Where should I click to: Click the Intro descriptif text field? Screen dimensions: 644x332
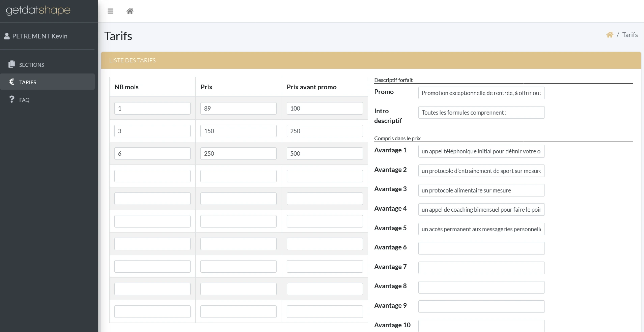click(x=481, y=113)
